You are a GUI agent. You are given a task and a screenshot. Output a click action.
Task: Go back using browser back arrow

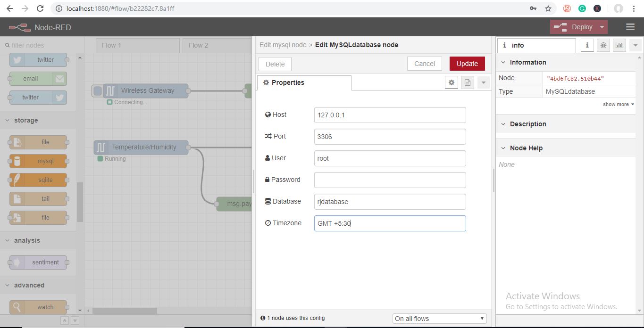(9, 8)
